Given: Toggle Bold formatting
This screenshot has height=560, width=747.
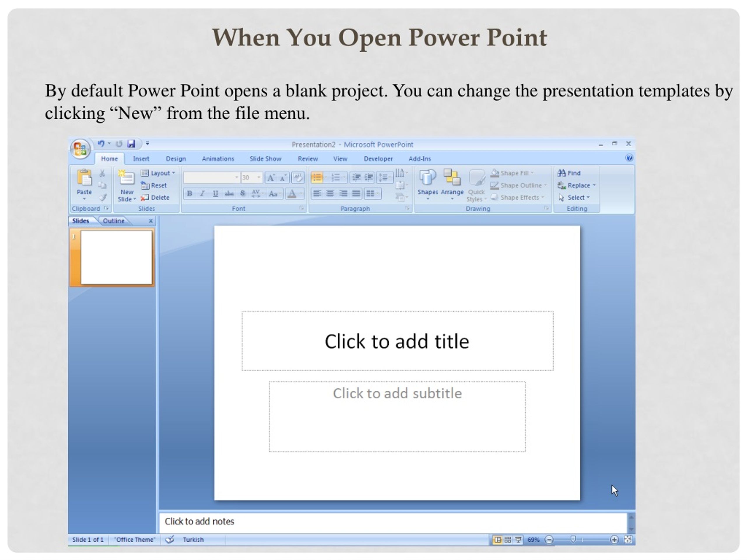Looking at the screenshot, I should click(x=189, y=194).
